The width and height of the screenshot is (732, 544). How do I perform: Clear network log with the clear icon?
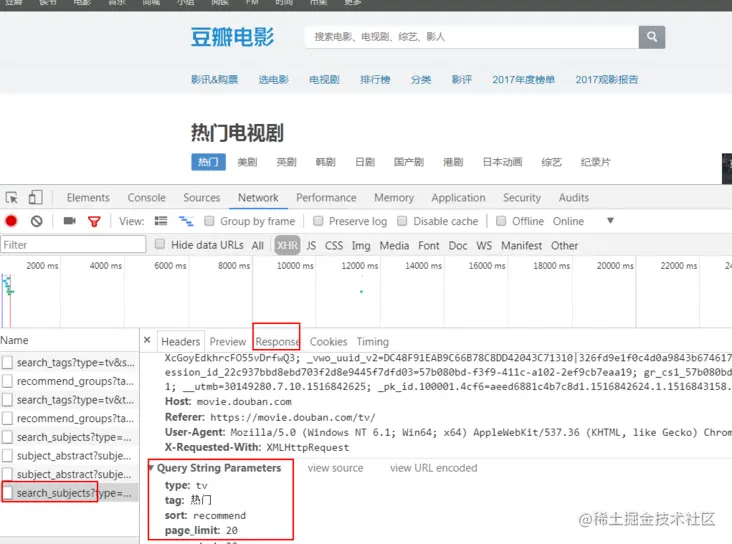point(36,221)
